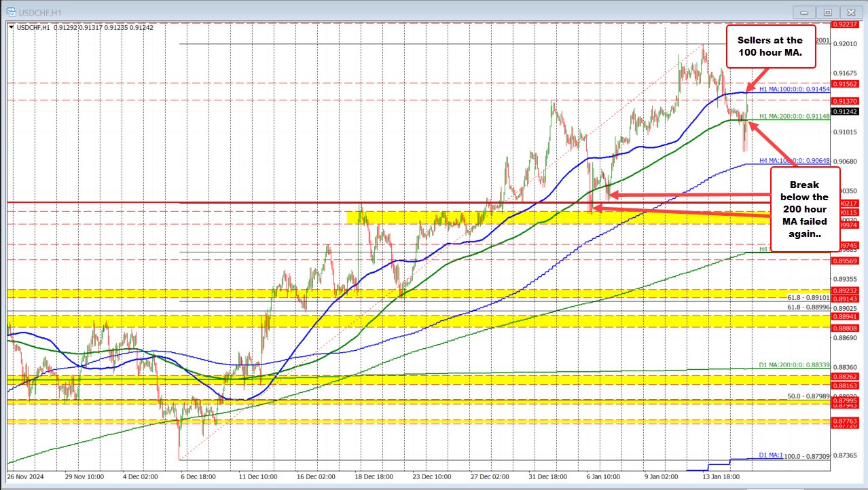This screenshot has width=868, height=490.
Task: Click the D1 MA:200 label at 0.88339
Action: tap(793, 365)
